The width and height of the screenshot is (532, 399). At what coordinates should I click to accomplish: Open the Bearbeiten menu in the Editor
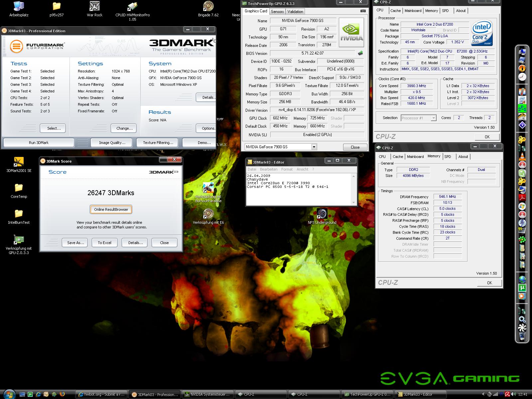coord(269,169)
